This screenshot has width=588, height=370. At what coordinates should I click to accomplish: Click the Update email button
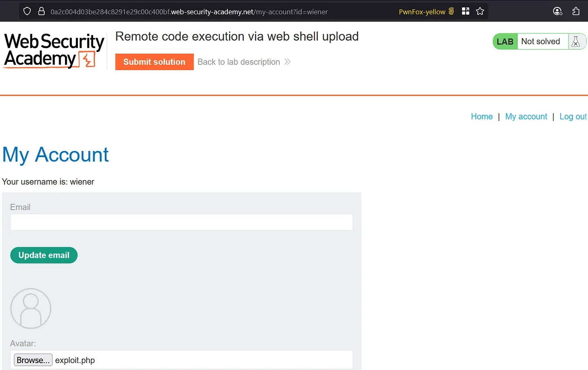44,255
